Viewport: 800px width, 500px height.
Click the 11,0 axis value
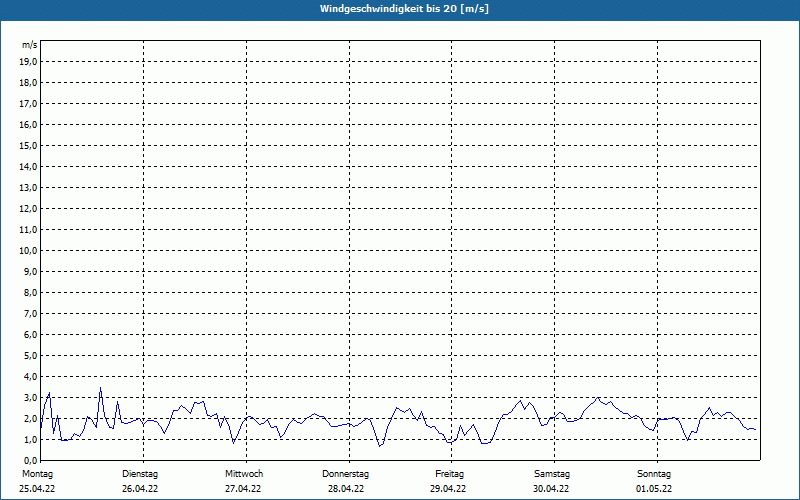click(x=29, y=230)
